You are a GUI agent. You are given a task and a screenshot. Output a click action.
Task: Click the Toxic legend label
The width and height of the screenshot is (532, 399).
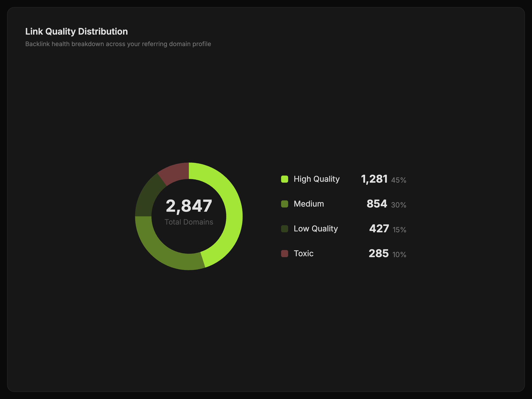point(303,254)
